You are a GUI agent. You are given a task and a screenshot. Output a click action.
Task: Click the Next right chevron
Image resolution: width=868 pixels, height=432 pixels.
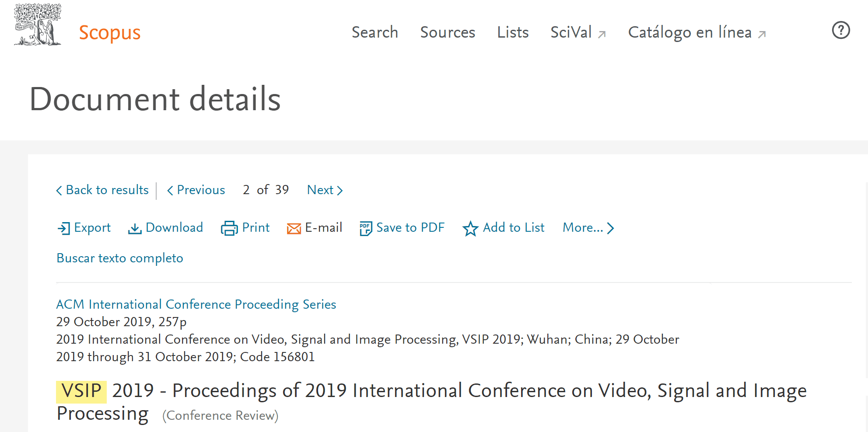coord(340,190)
